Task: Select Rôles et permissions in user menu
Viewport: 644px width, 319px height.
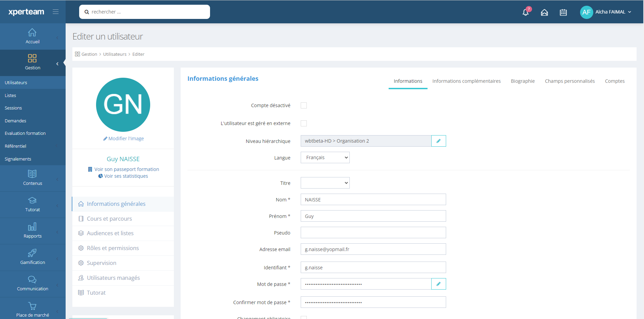Action: click(x=113, y=248)
